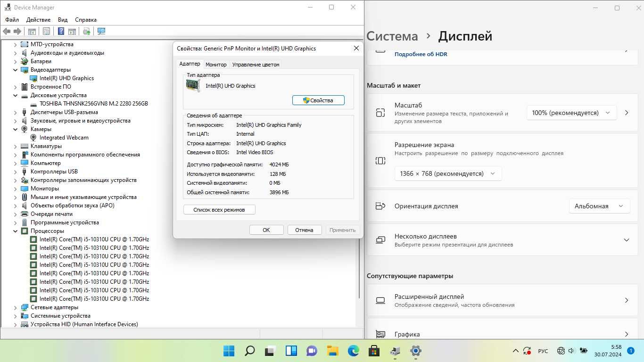Open the Chat icon on taskbar

tap(312, 351)
